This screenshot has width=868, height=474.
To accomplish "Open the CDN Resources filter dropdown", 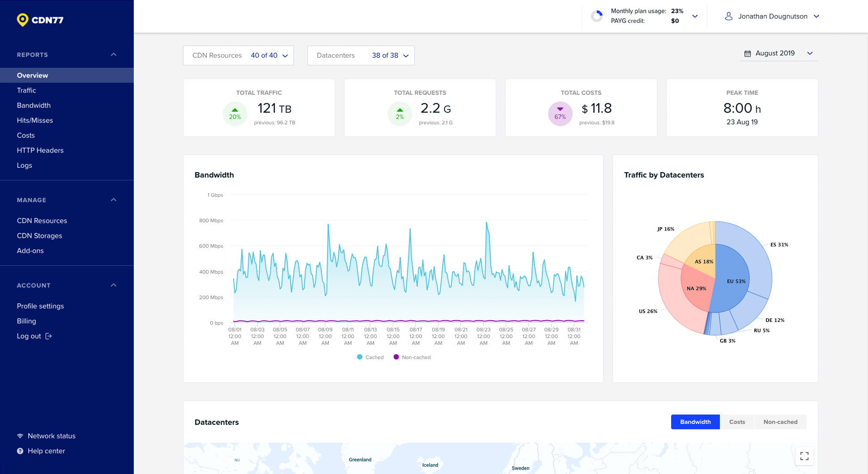I will [238, 55].
